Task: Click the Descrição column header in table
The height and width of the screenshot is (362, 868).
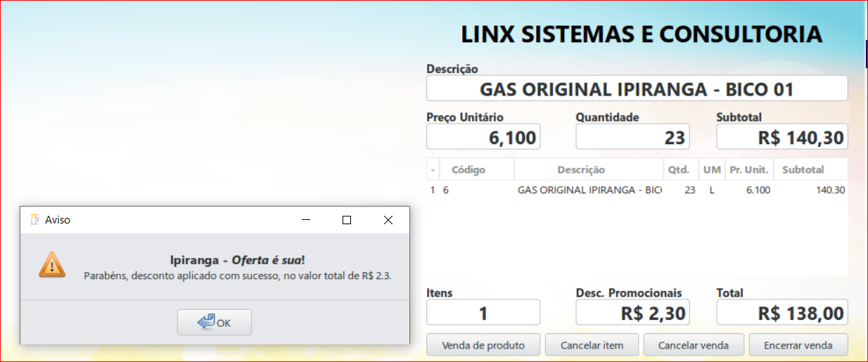Action: tap(589, 169)
